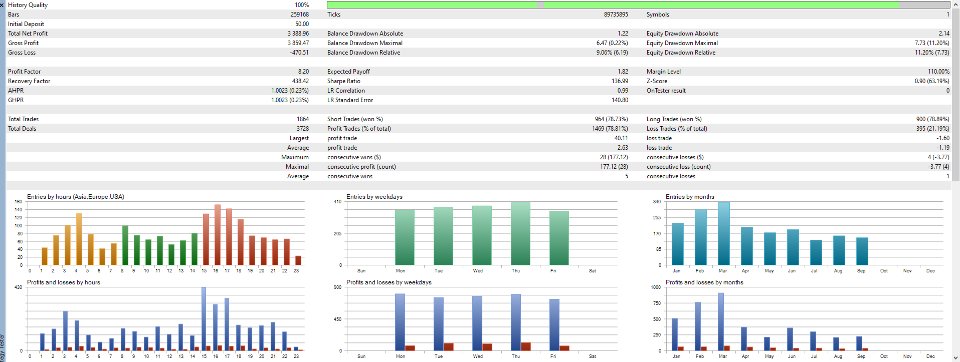Select the LR Standard Error label
The height and width of the screenshot is (362, 960).
pos(350,100)
